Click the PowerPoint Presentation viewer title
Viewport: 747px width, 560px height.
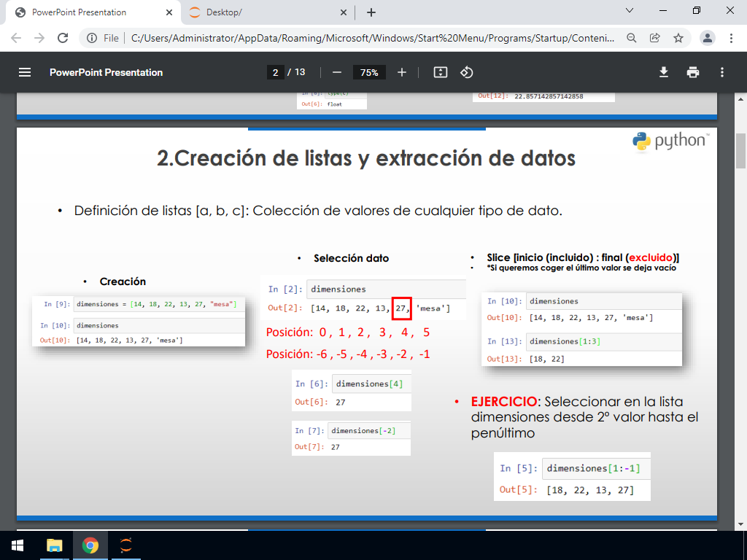tap(107, 72)
